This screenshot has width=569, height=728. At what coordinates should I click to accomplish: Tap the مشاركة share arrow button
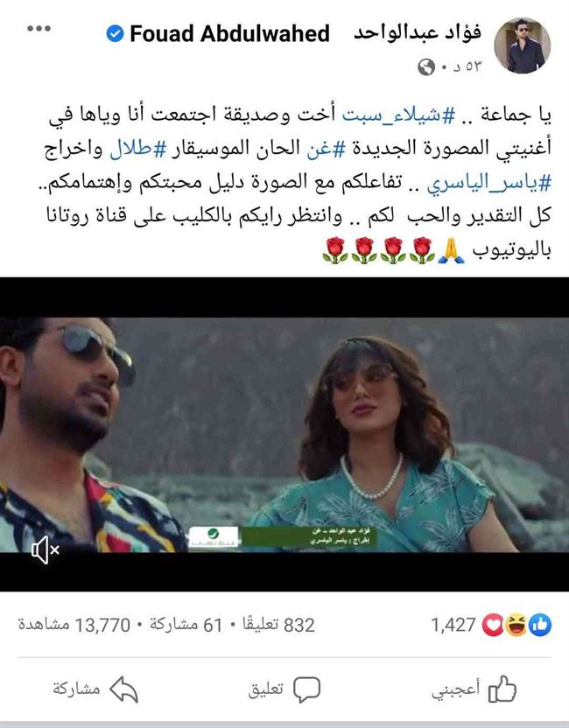coord(95,689)
